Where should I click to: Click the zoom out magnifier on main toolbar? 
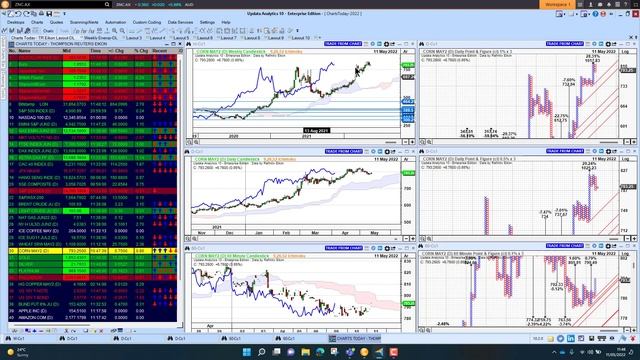pyautogui.click(x=122, y=31)
